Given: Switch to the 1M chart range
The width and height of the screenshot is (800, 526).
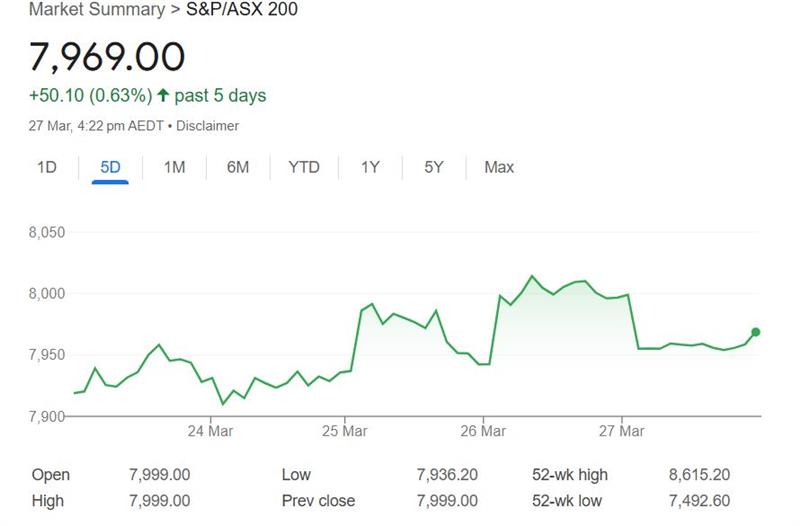Looking at the screenshot, I should click(174, 167).
